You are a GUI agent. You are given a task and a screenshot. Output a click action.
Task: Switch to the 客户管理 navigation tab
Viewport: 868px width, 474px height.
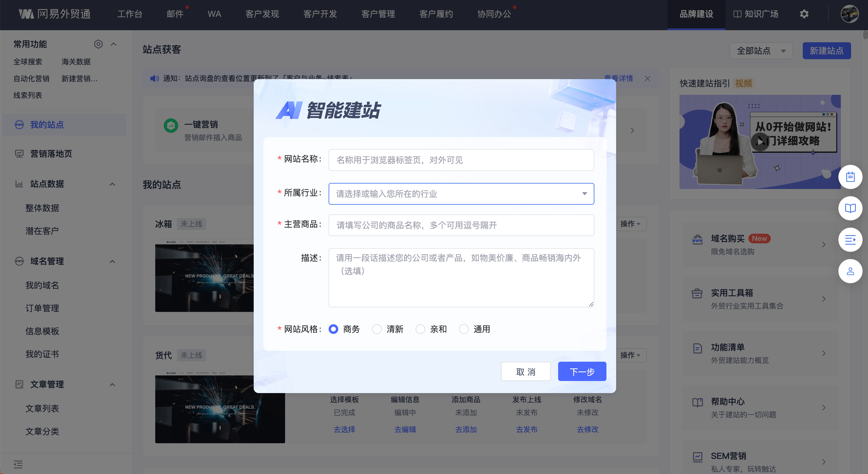tap(378, 14)
